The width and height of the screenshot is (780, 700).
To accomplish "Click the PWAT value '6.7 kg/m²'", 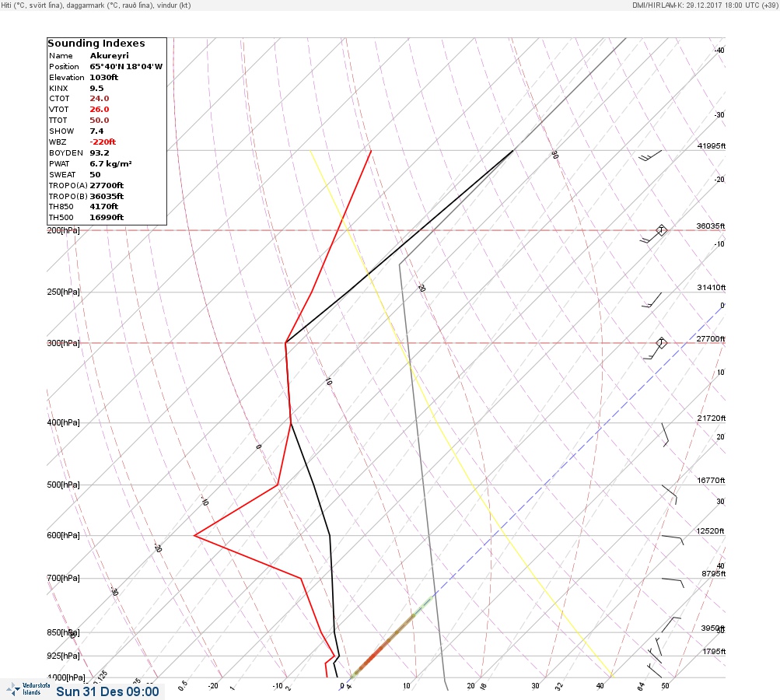I will 111,163.
